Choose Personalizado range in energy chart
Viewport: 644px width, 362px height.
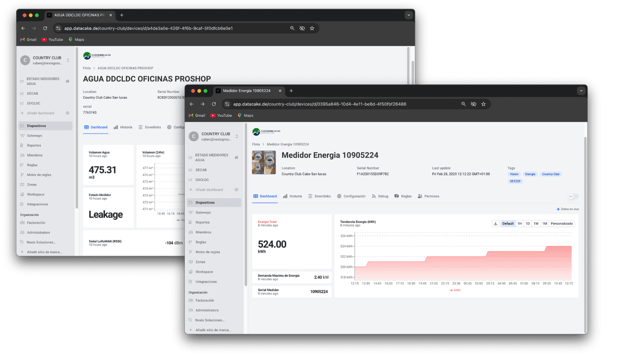pos(562,224)
